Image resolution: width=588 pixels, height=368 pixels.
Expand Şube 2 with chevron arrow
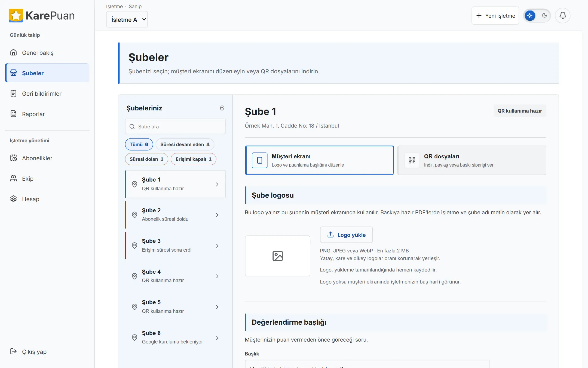(x=217, y=215)
